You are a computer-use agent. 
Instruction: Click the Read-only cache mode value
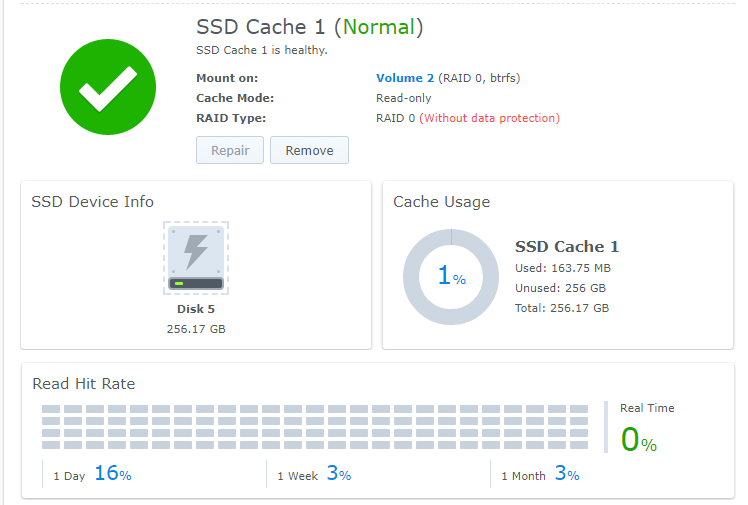click(x=404, y=98)
